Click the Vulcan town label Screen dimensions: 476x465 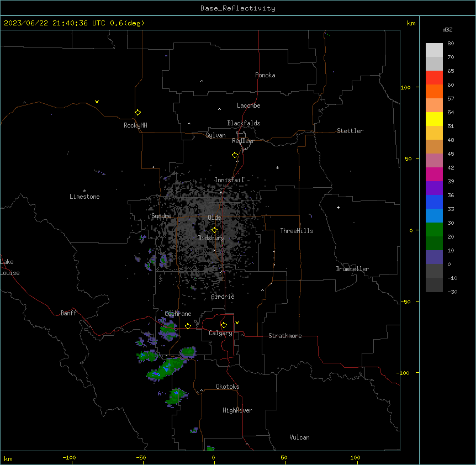coord(300,437)
